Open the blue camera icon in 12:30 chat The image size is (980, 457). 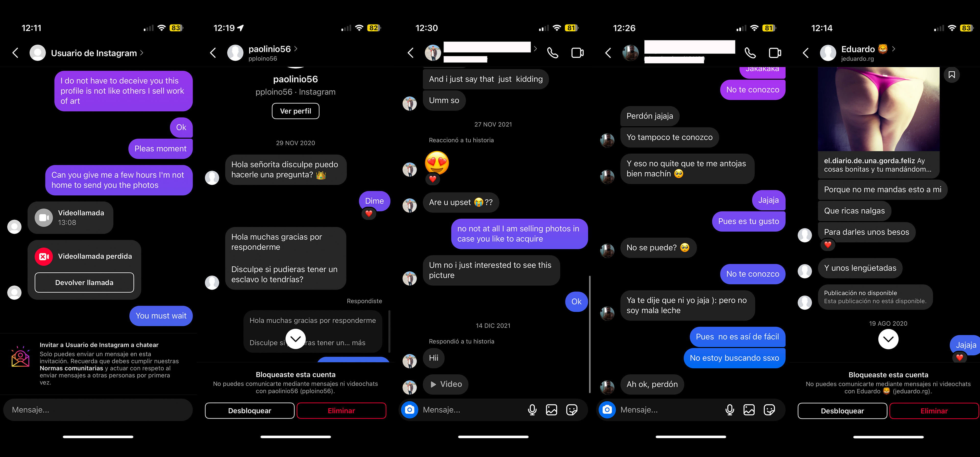coord(410,410)
